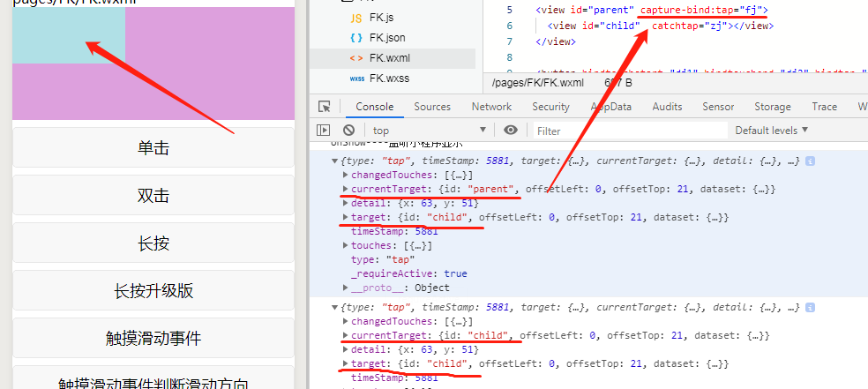Switch to the Trace tab
This screenshot has height=389, width=868.
pos(824,106)
